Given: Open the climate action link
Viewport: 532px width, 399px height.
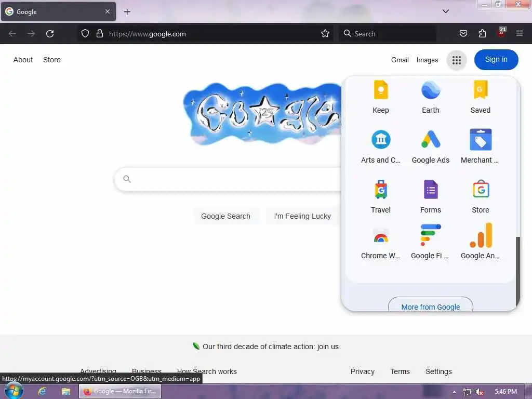Looking at the screenshot, I should coord(270,347).
